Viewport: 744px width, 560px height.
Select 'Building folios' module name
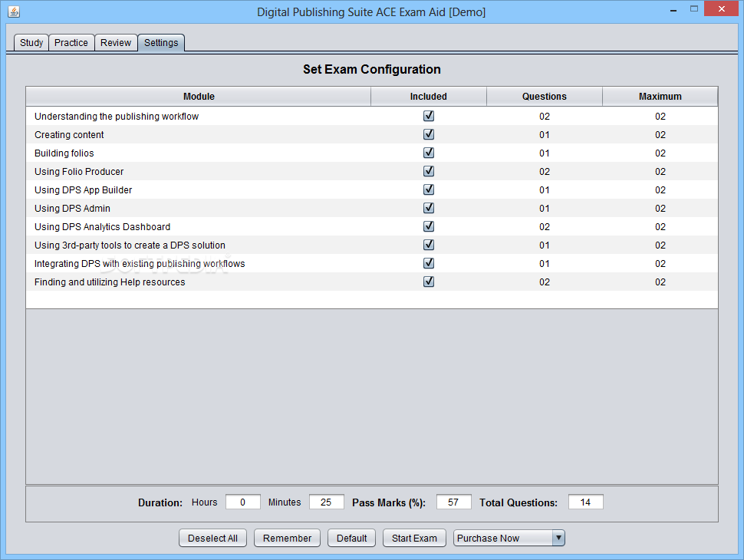pos(64,153)
